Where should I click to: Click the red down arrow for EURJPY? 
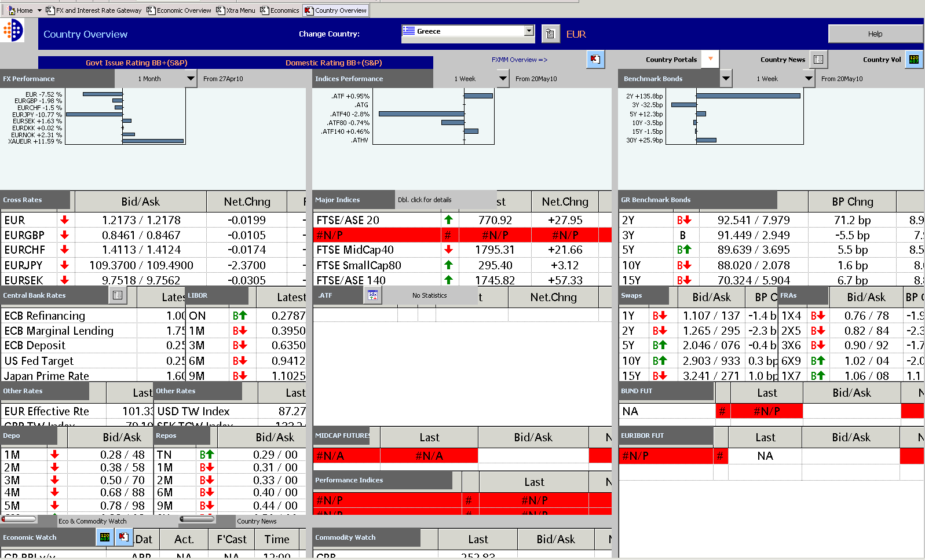tap(64, 265)
